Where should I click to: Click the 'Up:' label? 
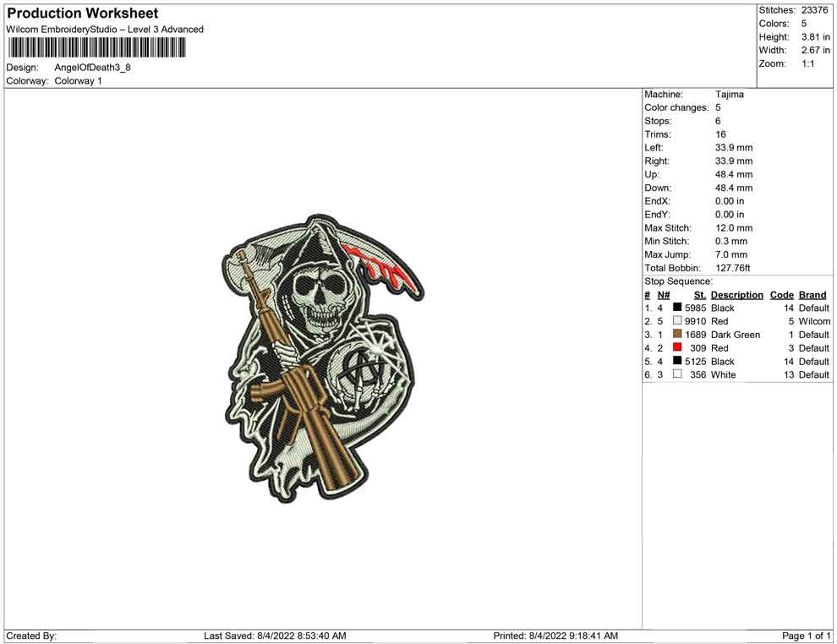coord(652,174)
